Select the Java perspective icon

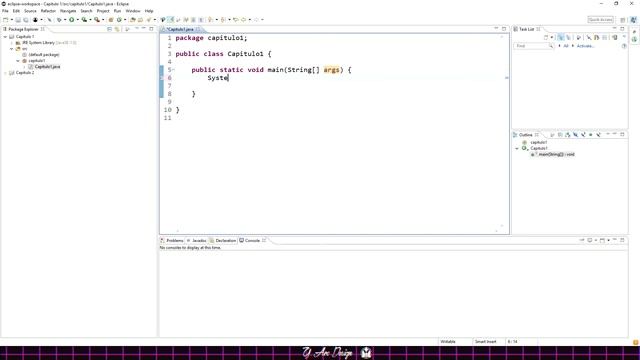633,20
